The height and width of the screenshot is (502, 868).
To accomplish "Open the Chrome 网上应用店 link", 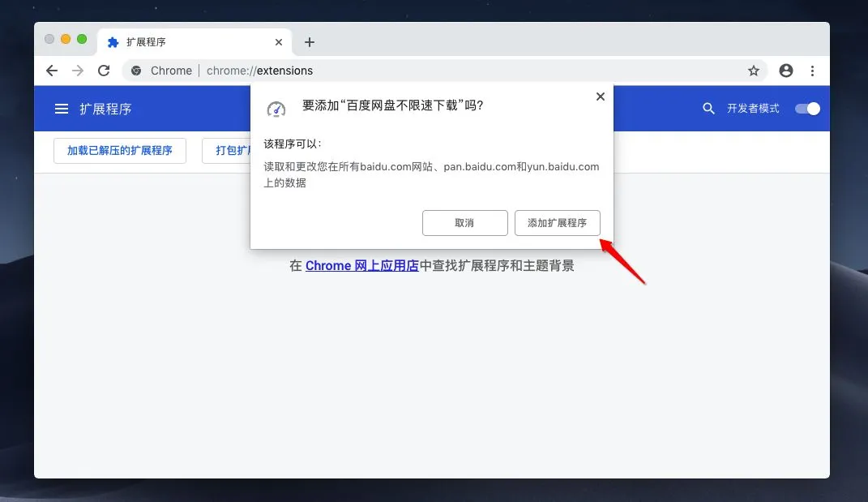I will point(362,266).
